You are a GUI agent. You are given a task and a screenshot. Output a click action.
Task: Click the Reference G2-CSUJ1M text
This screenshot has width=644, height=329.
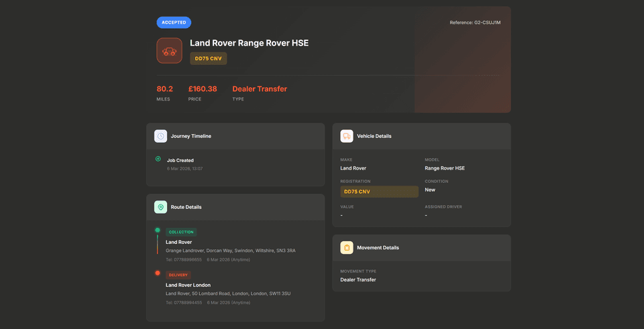click(x=475, y=23)
